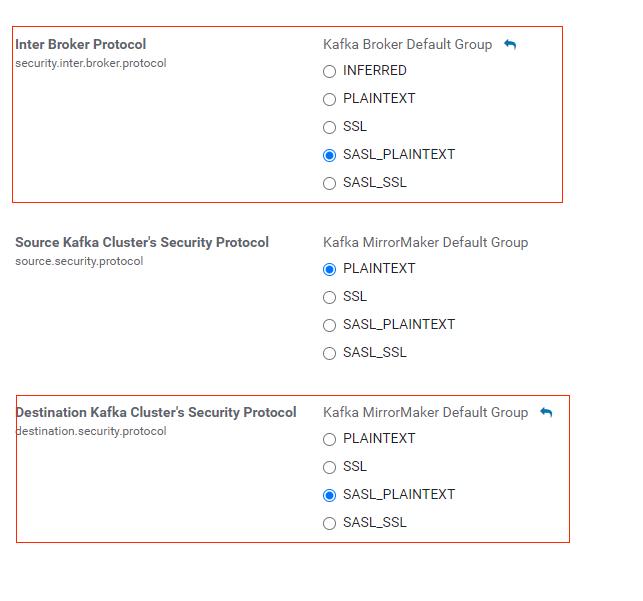Click Kafka Broker Default Group label
The height and width of the screenshot is (601, 643).
[x=408, y=44]
